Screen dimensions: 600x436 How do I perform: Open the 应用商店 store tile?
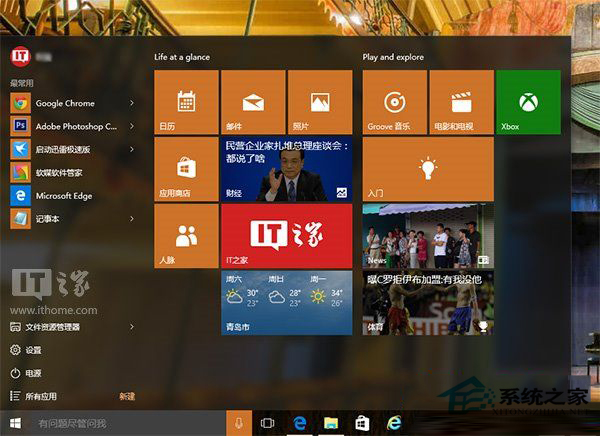186,169
